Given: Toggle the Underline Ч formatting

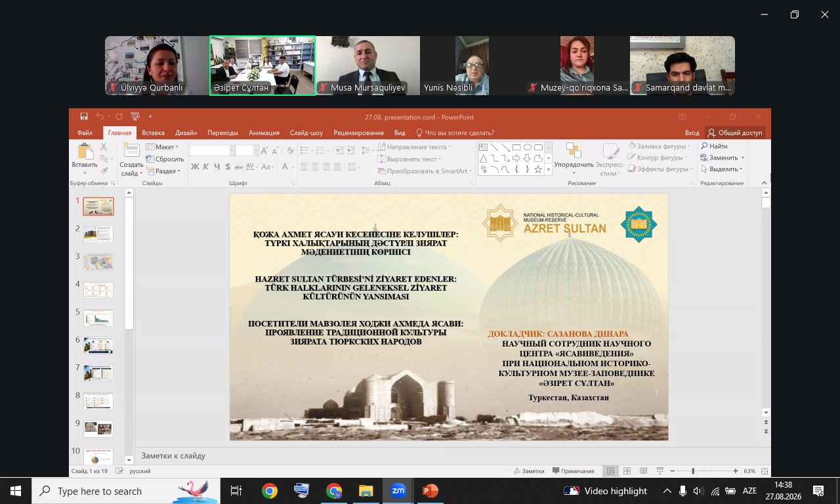Looking at the screenshot, I should pyautogui.click(x=217, y=167).
